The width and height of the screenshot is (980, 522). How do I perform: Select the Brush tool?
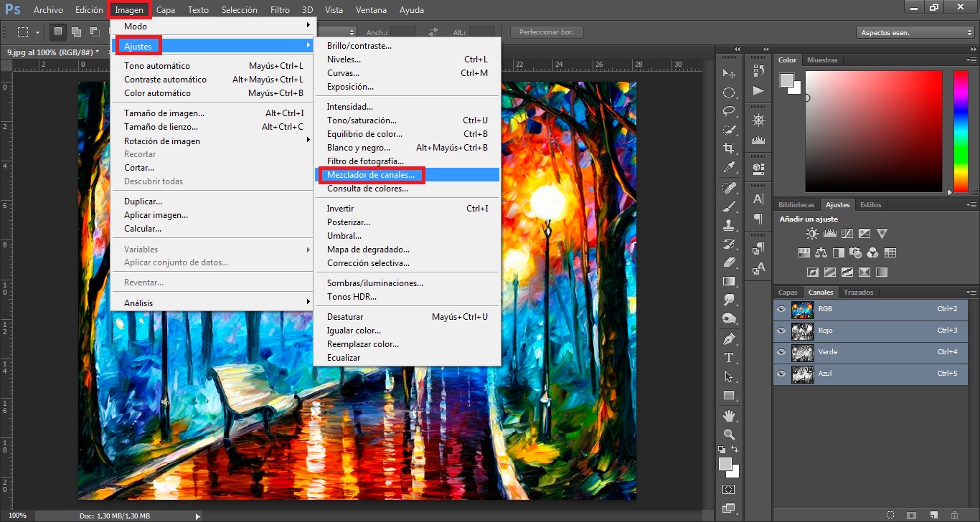pos(729,207)
